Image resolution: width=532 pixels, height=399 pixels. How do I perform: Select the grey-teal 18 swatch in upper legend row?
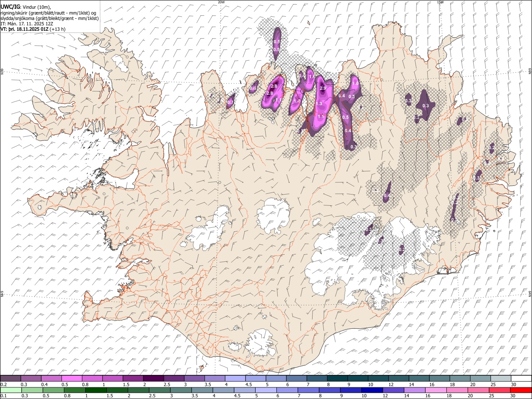point(460,378)
